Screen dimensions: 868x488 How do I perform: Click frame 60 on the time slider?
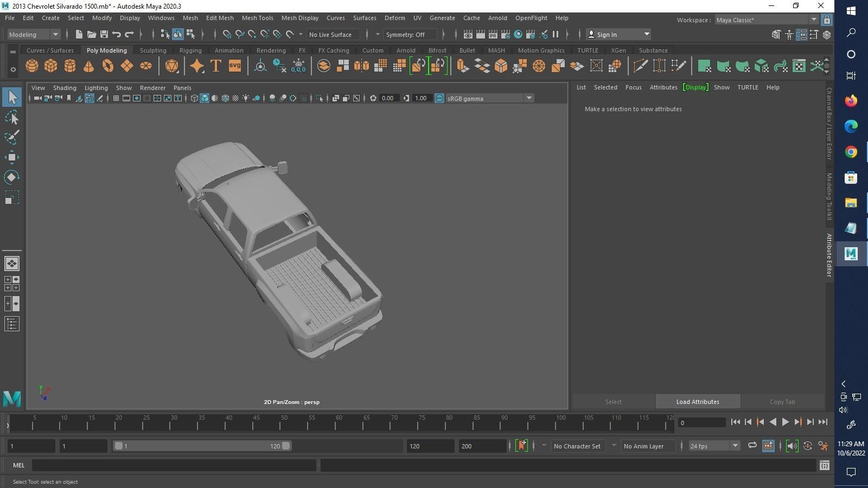coord(339,422)
